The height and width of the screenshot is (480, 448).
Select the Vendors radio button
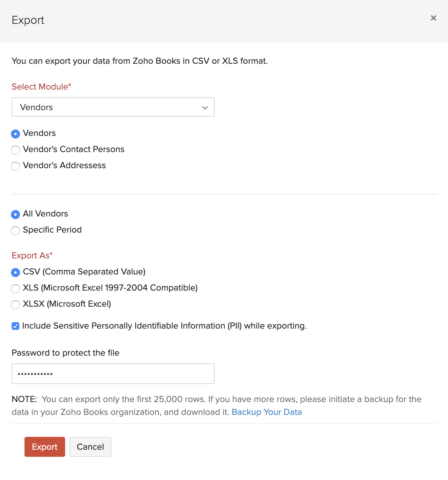(x=15, y=134)
